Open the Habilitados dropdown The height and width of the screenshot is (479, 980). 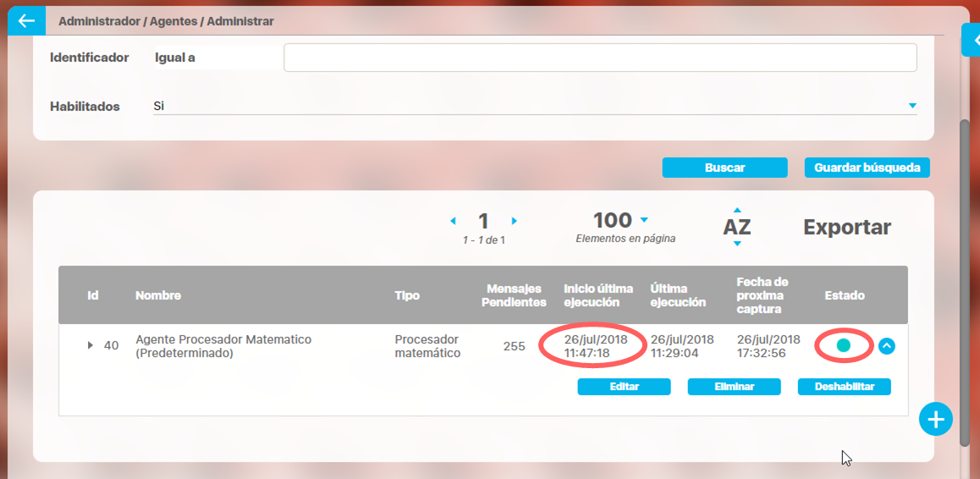(912, 106)
